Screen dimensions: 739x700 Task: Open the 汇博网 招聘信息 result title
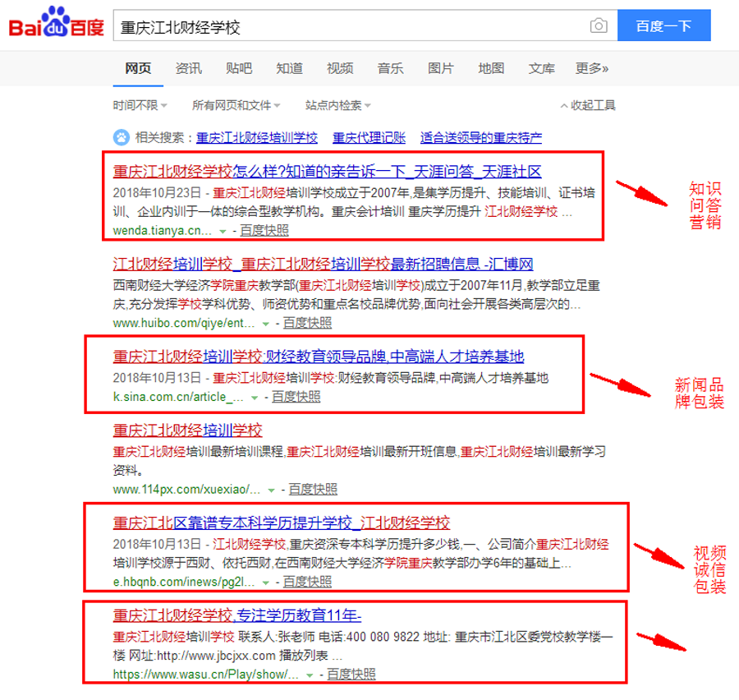point(323,264)
